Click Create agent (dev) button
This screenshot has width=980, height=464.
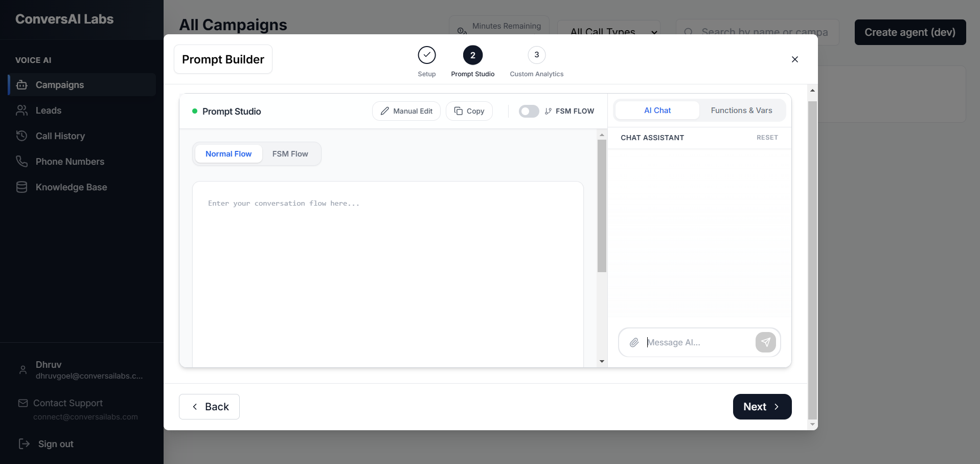[910, 32]
